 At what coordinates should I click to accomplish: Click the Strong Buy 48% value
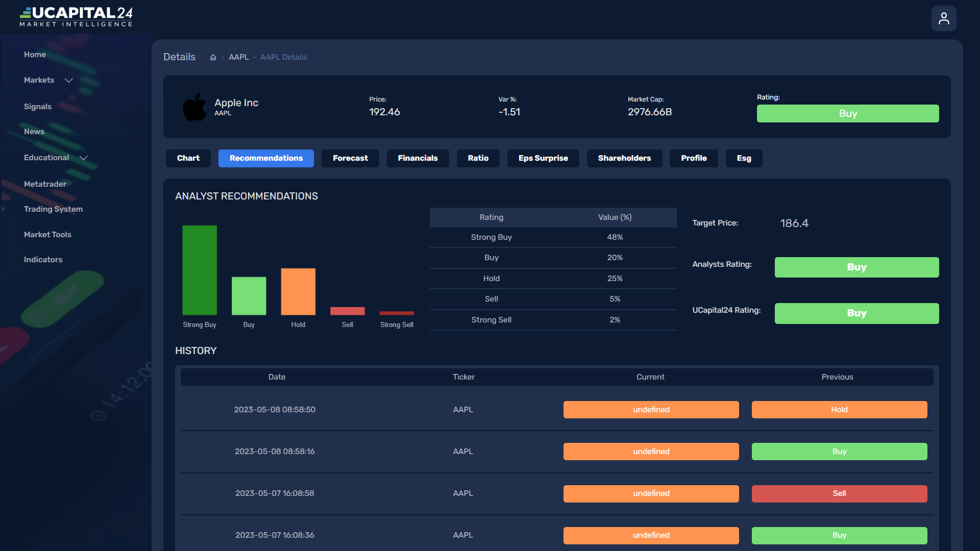tap(615, 237)
